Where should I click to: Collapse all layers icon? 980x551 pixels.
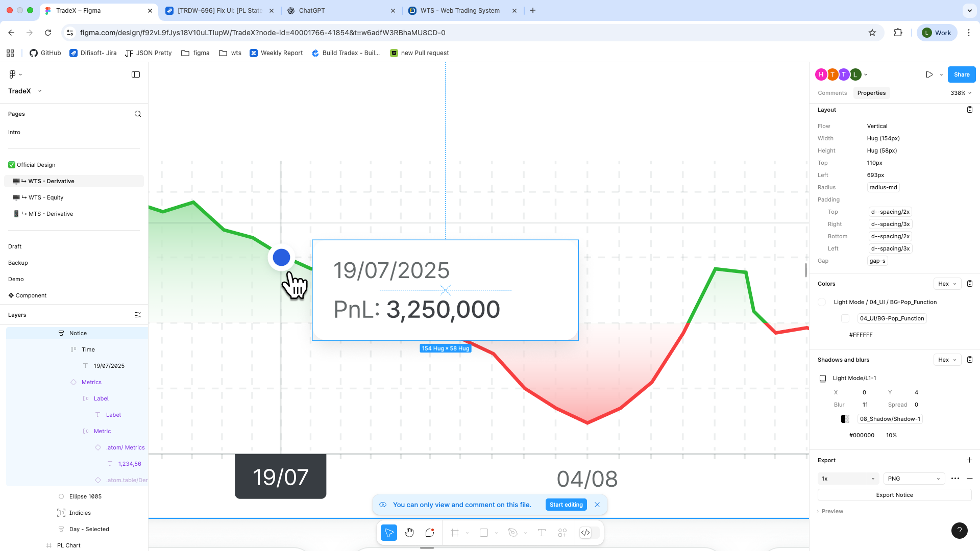[138, 315]
